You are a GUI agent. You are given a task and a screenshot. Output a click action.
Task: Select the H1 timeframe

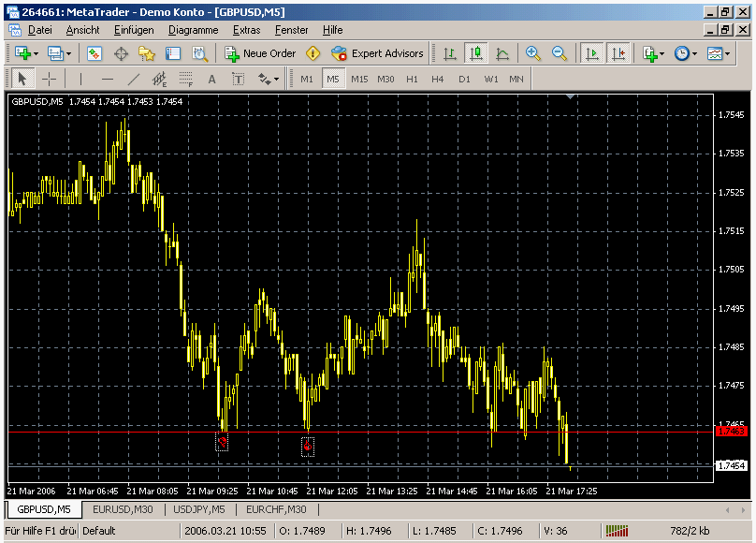click(x=412, y=79)
